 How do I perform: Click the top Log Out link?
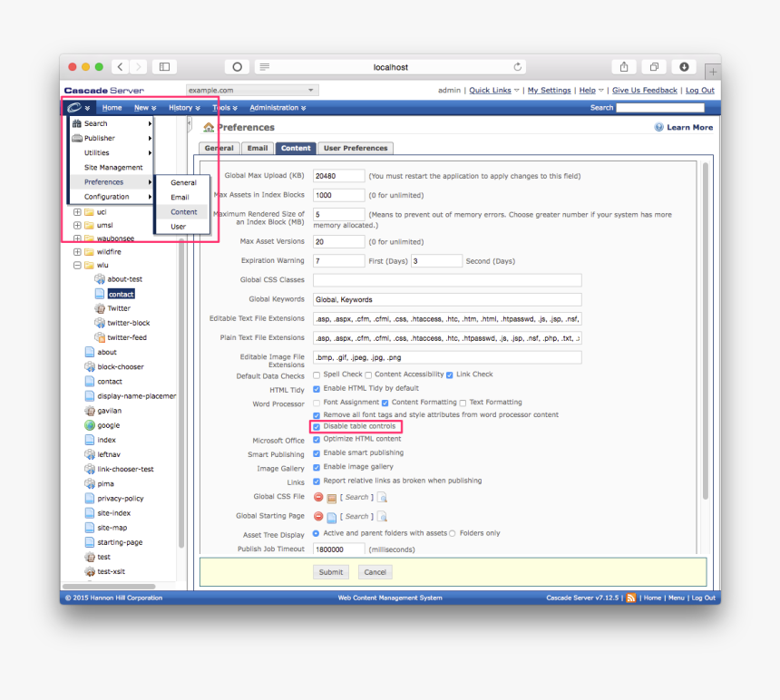point(700,90)
